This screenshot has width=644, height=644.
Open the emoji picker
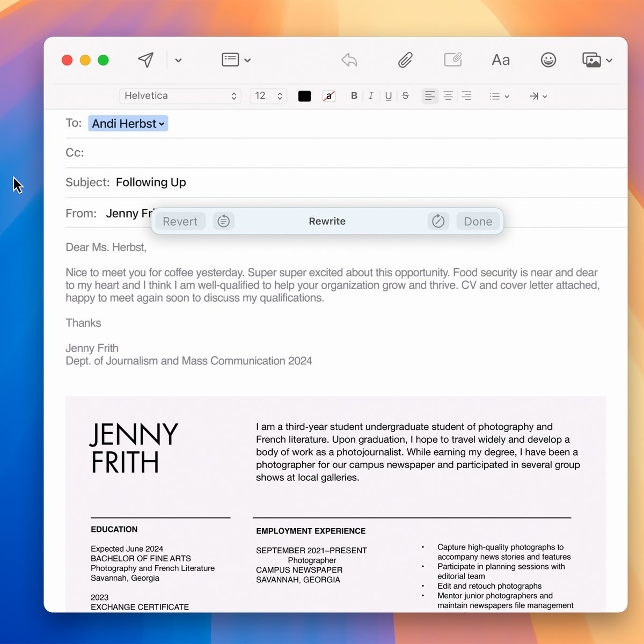[548, 60]
